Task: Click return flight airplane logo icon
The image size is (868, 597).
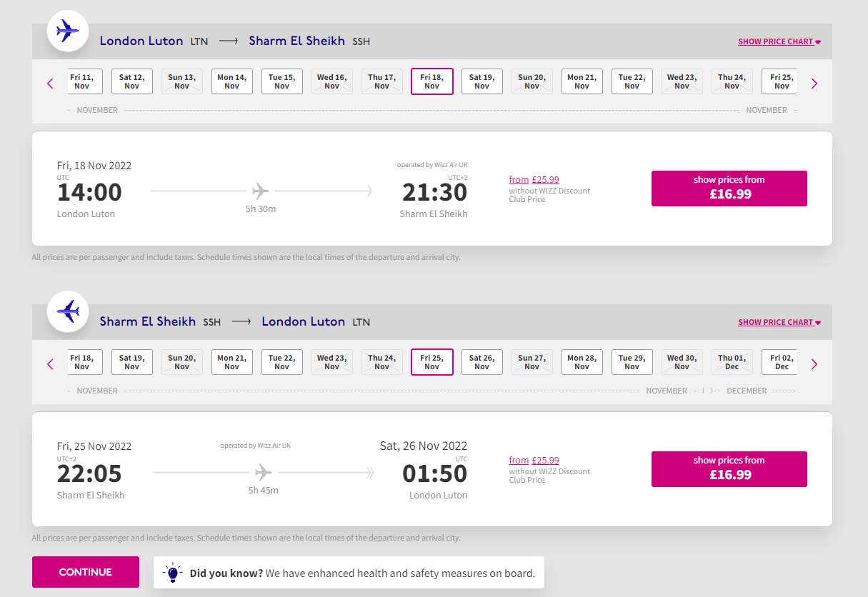Action: click(x=68, y=311)
